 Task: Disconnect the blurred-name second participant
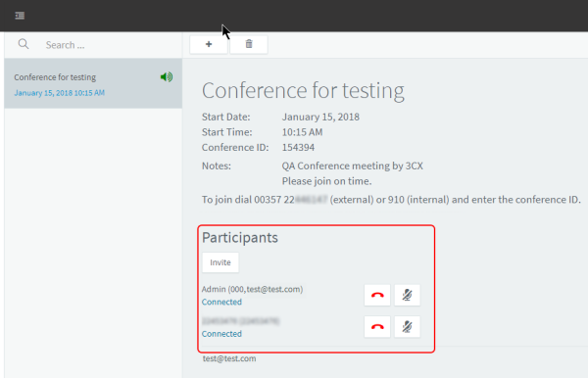pos(377,327)
